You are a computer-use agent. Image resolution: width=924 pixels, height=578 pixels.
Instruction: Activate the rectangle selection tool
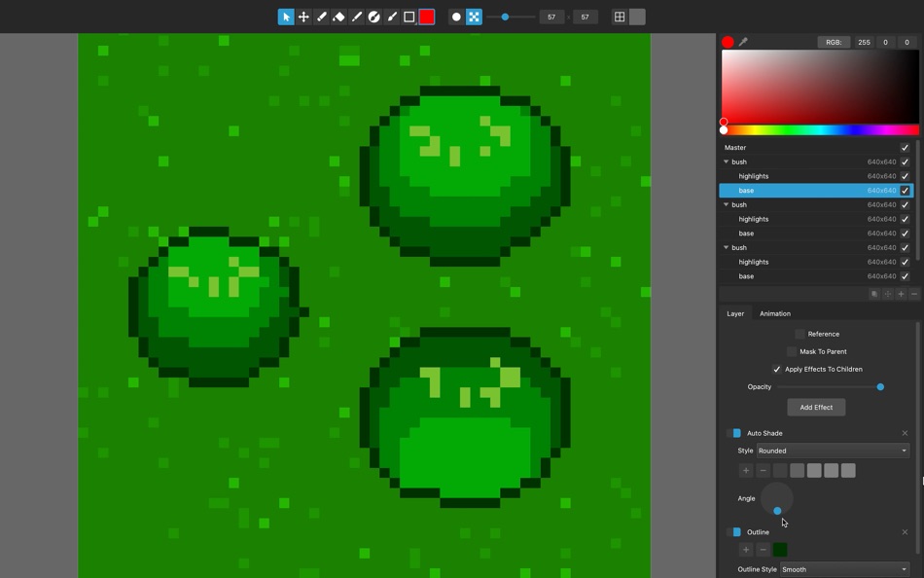pyautogui.click(x=410, y=17)
